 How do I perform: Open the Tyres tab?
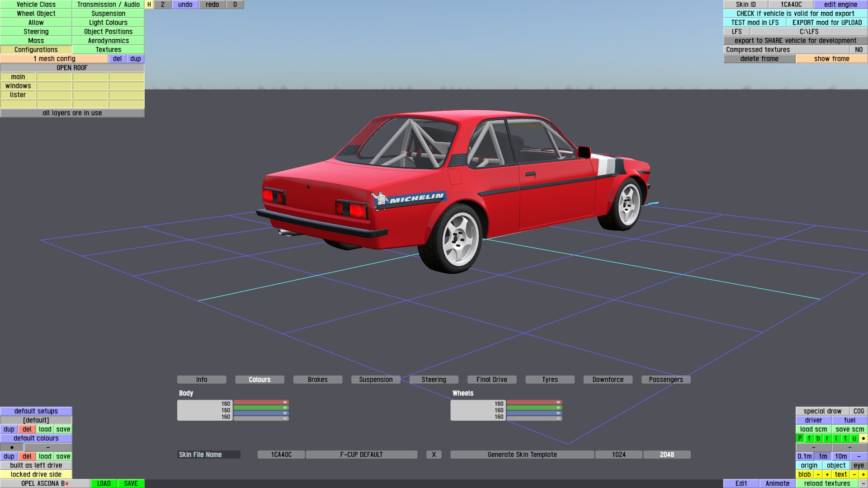coord(550,380)
